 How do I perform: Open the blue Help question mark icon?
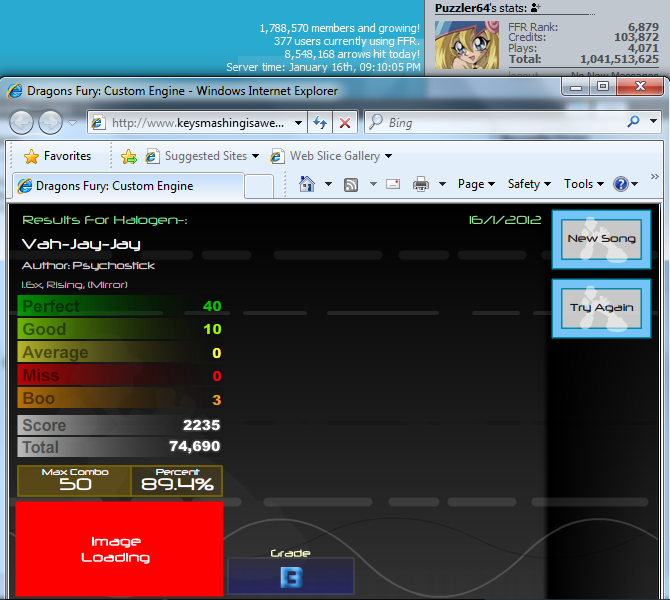[x=621, y=184]
